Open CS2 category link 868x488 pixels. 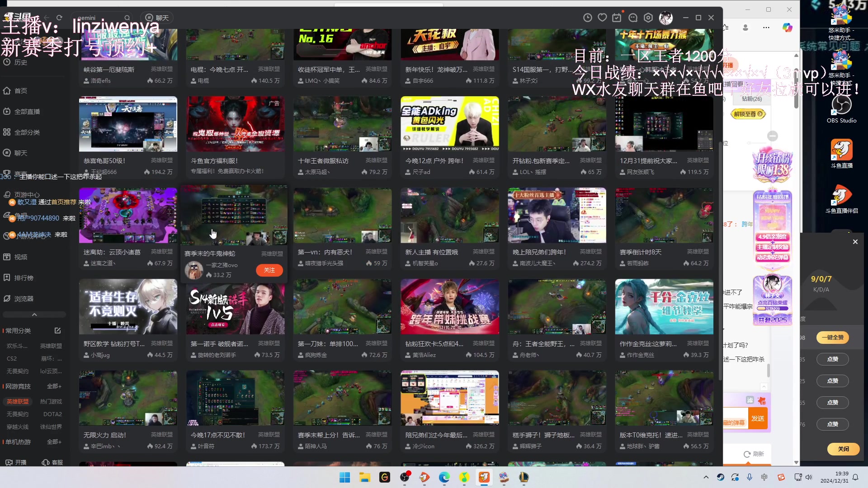point(12,359)
